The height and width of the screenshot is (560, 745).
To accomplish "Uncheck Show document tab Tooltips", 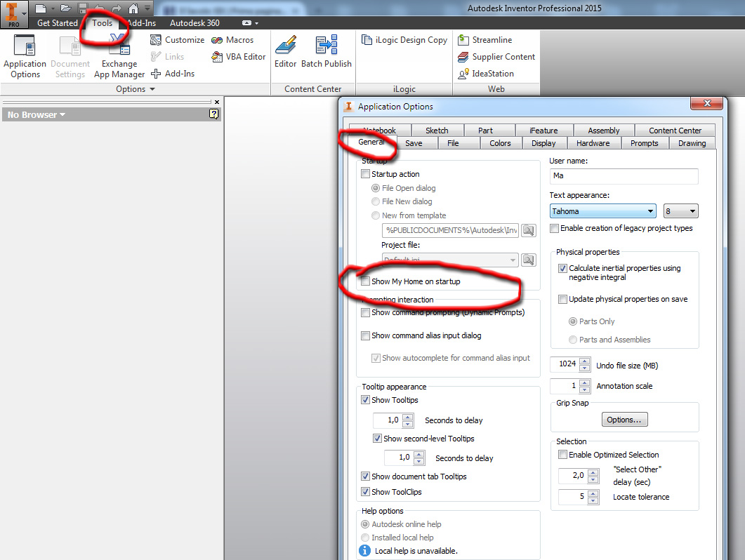I will click(x=365, y=476).
